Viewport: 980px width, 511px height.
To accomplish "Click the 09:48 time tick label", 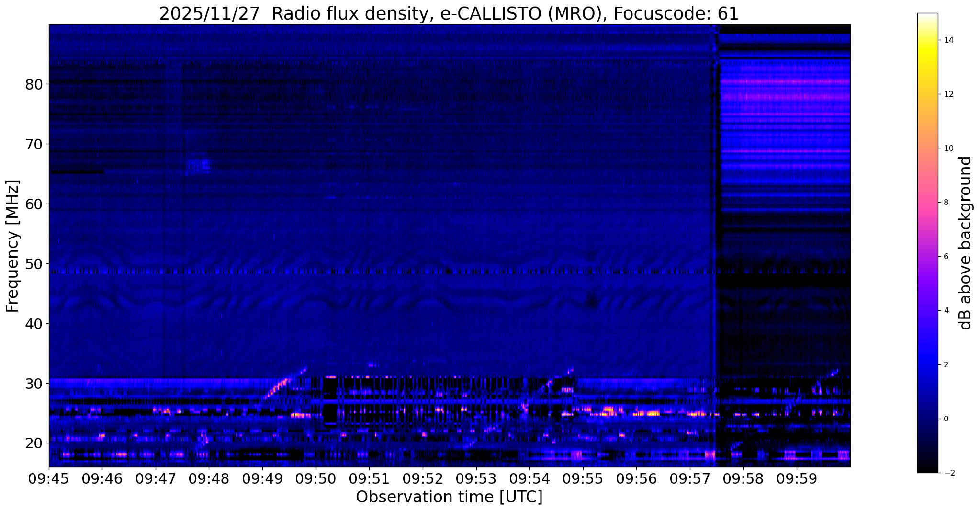I will click(209, 478).
